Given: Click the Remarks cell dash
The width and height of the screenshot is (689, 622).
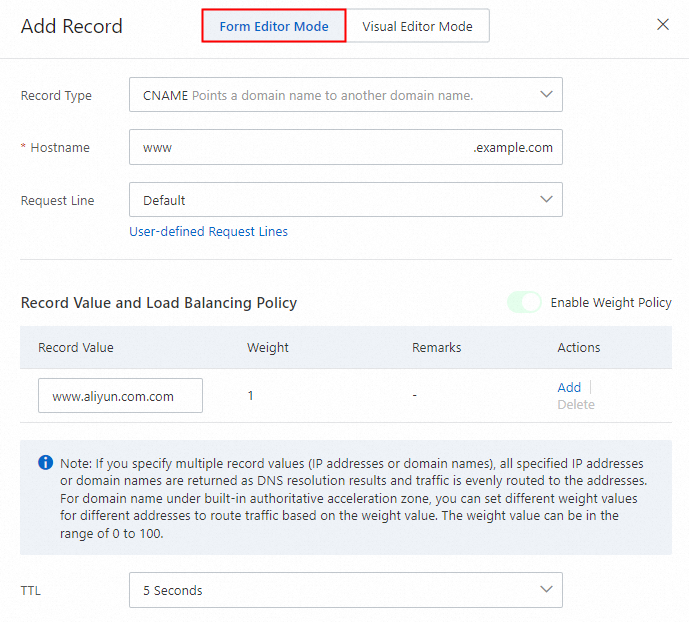Looking at the screenshot, I should (414, 396).
